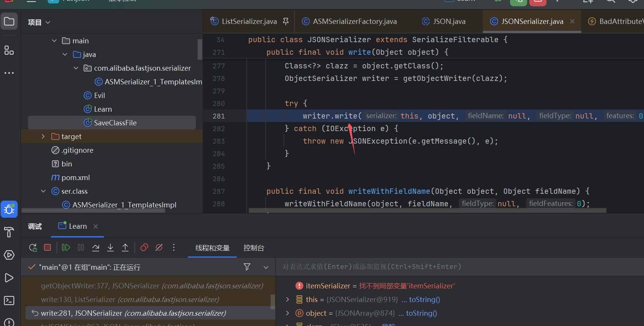Step into the method call

tap(110, 247)
